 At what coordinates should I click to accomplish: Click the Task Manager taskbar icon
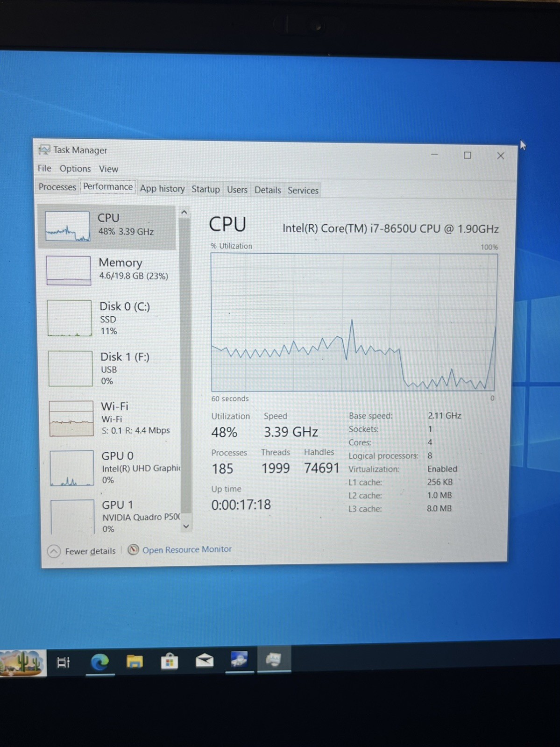tap(274, 659)
